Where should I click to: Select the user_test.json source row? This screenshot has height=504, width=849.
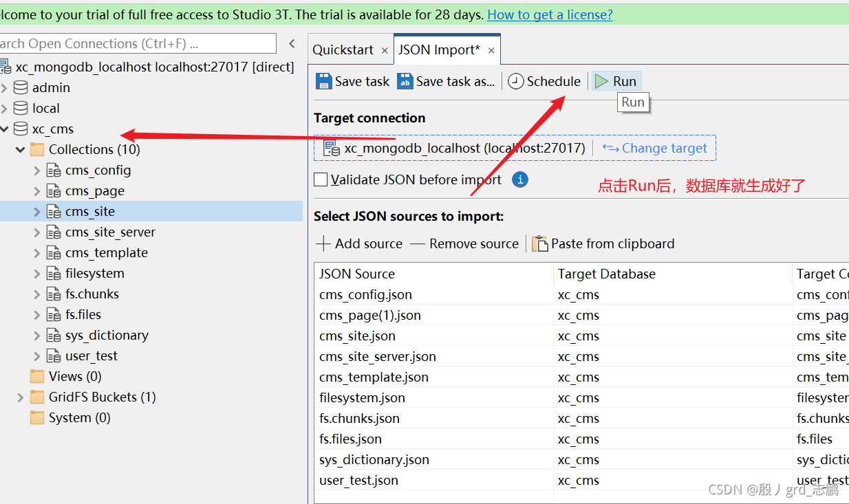click(x=581, y=480)
